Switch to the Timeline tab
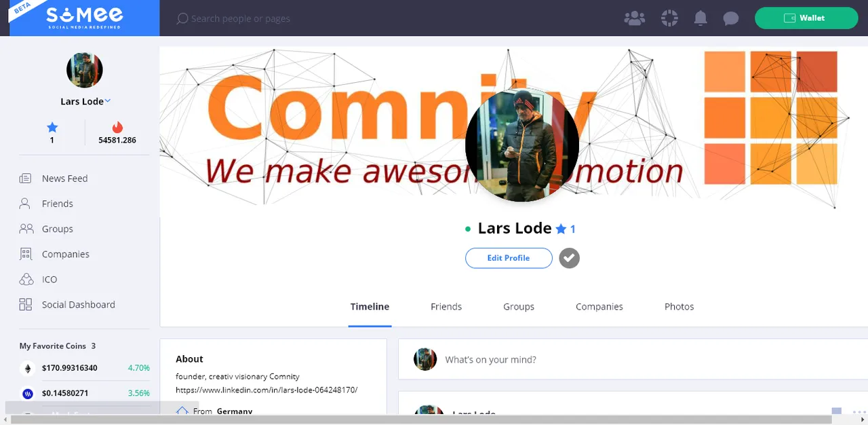Viewport: 868px width, 425px height. (x=370, y=307)
